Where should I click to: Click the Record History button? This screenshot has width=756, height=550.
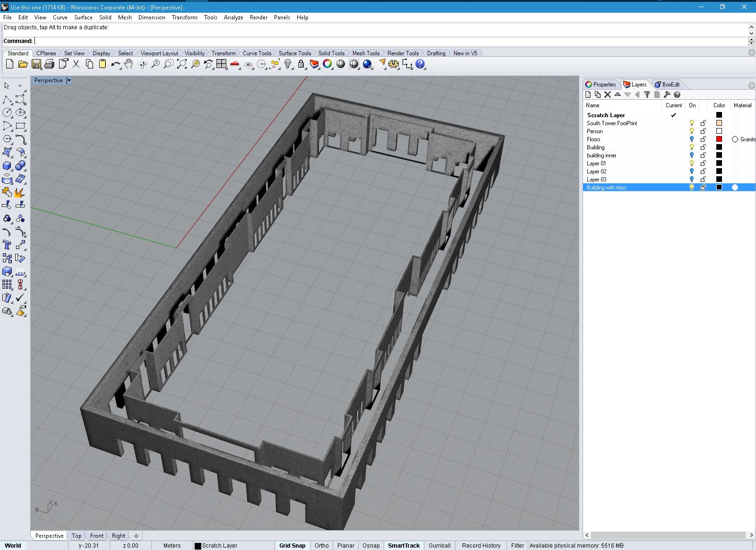pyautogui.click(x=481, y=545)
